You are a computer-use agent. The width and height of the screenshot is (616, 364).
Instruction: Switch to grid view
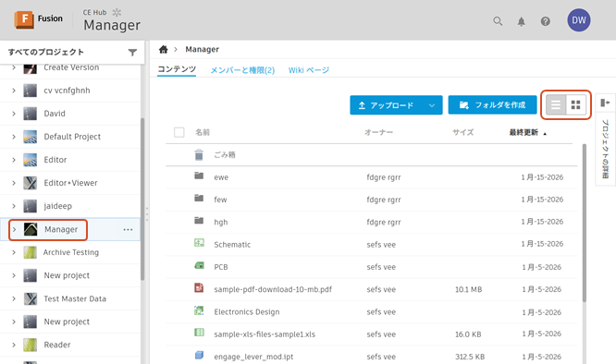pos(576,104)
